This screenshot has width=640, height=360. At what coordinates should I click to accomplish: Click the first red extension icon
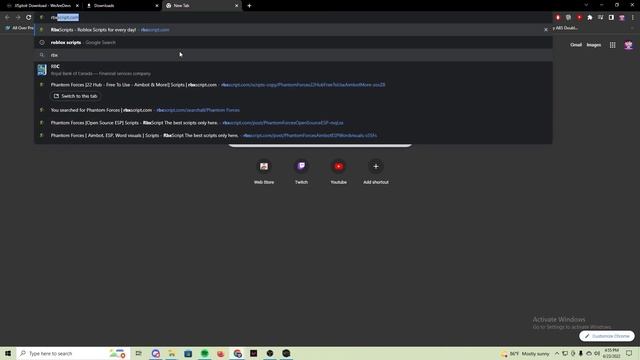click(558, 18)
